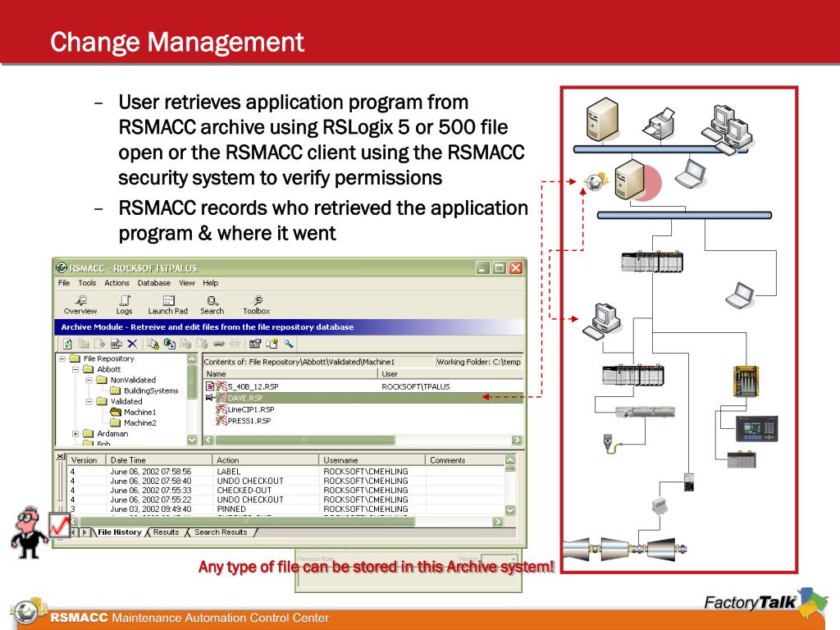The height and width of the screenshot is (630, 840).
Task: Click the icon beside LineCIP1.RSP
Action: tap(221, 409)
